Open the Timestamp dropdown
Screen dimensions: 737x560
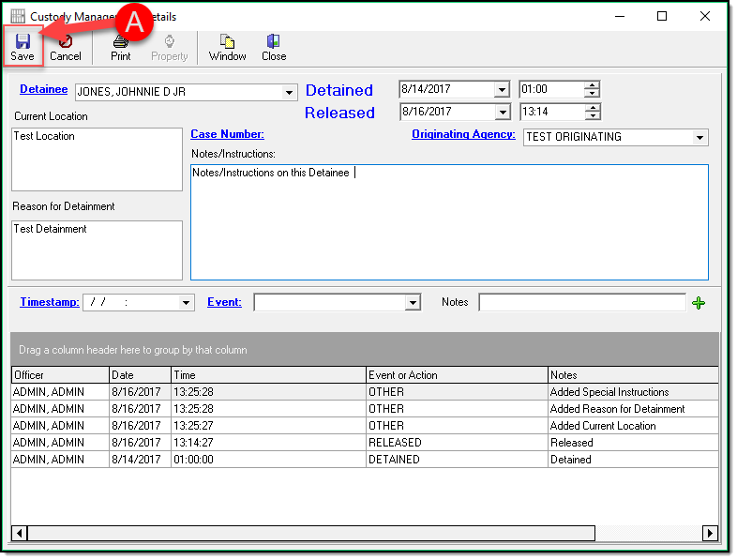pyautogui.click(x=186, y=302)
